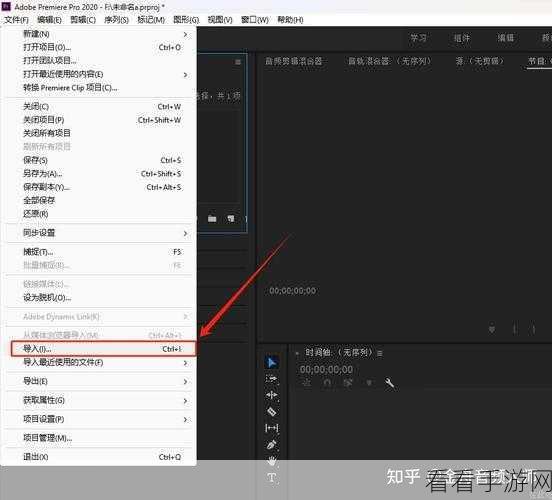Select the Razor tool

pyautogui.click(x=272, y=411)
